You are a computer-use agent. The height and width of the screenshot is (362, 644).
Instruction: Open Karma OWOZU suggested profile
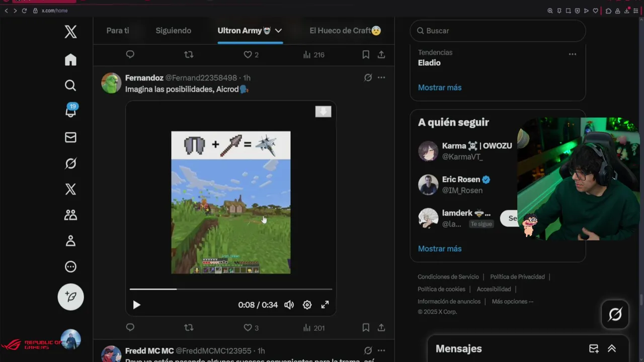point(477,145)
